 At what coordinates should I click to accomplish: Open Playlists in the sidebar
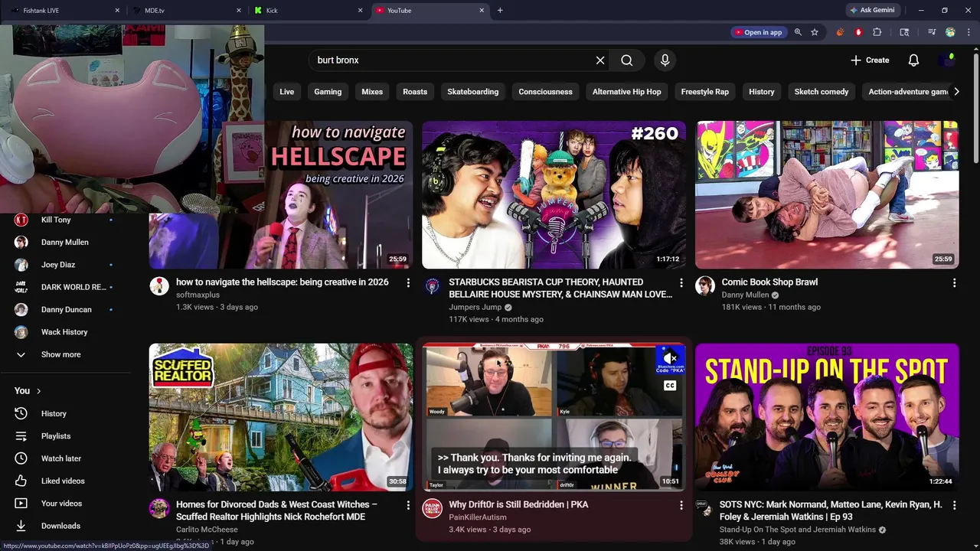pos(66,436)
